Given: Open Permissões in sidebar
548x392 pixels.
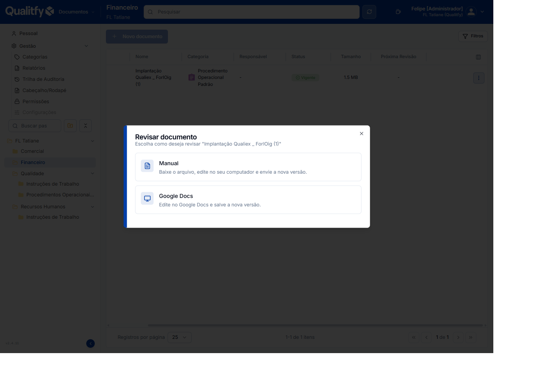Looking at the screenshot, I should tap(36, 102).
